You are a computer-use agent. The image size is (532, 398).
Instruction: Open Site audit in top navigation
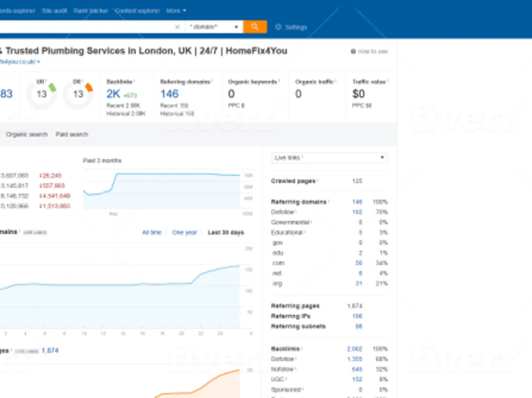point(54,11)
